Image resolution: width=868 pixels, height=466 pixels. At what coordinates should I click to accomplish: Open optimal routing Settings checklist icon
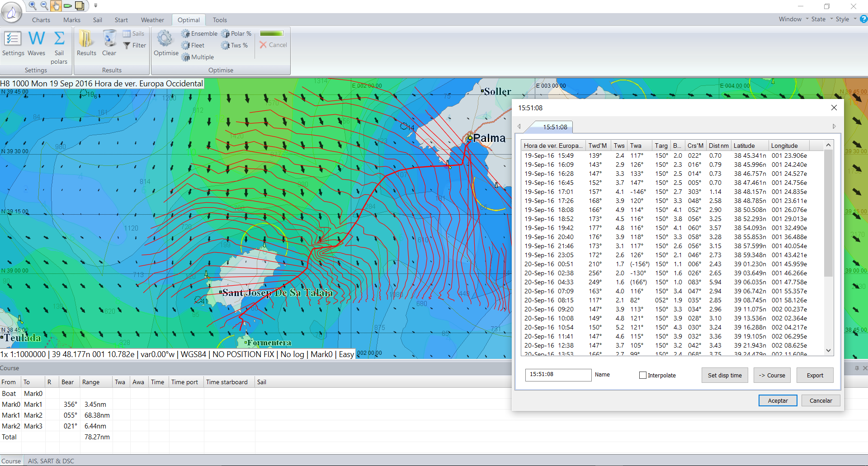coord(13,43)
